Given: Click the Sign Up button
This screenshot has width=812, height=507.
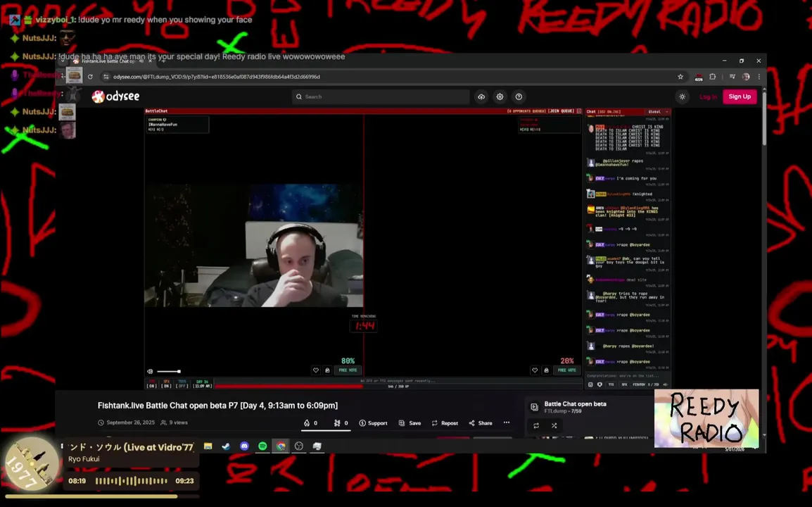Looking at the screenshot, I should pos(740,96).
